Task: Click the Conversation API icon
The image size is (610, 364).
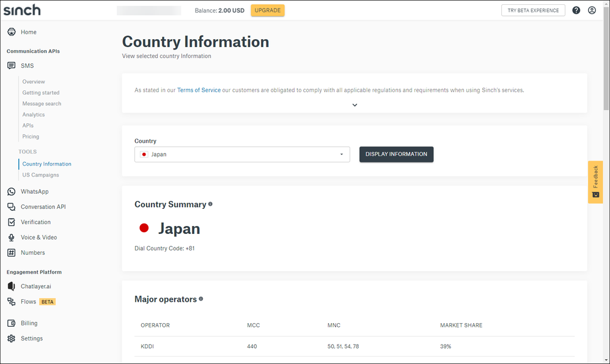Action: point(12,207)
